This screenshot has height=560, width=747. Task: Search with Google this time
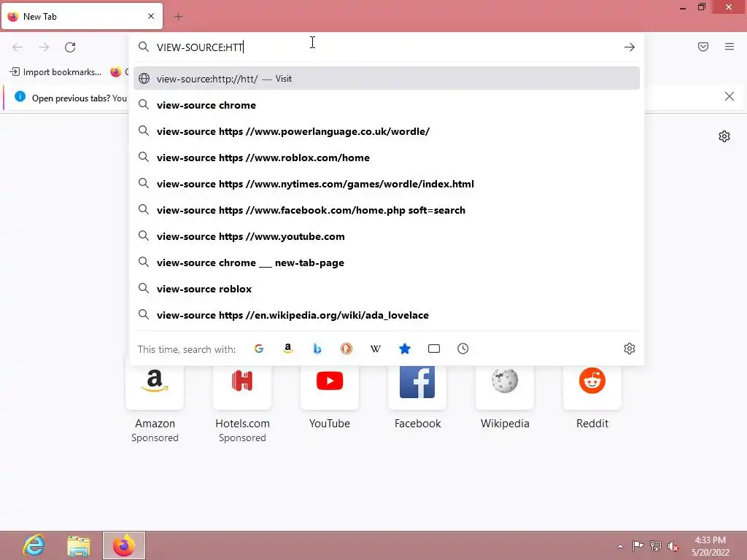(x=259, y=349)
